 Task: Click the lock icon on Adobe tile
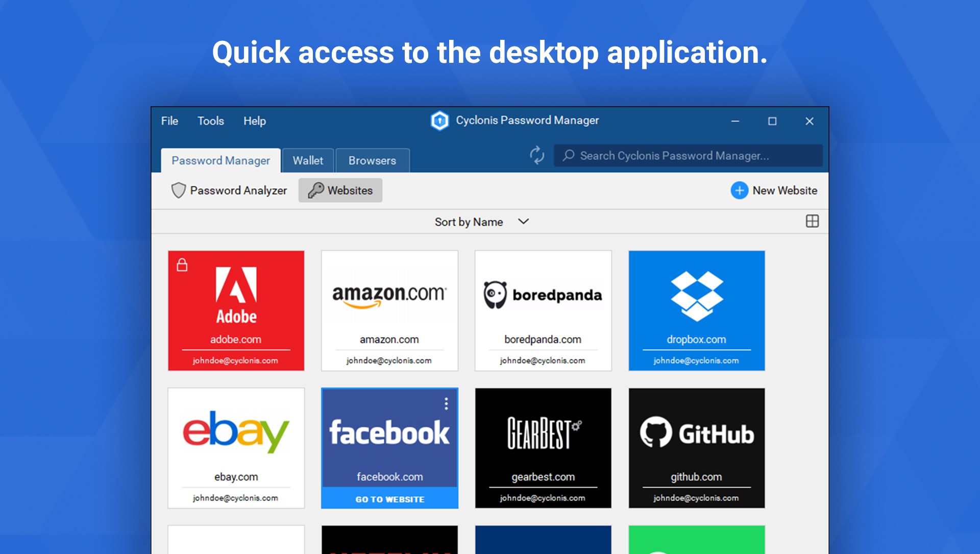(182, 265)
